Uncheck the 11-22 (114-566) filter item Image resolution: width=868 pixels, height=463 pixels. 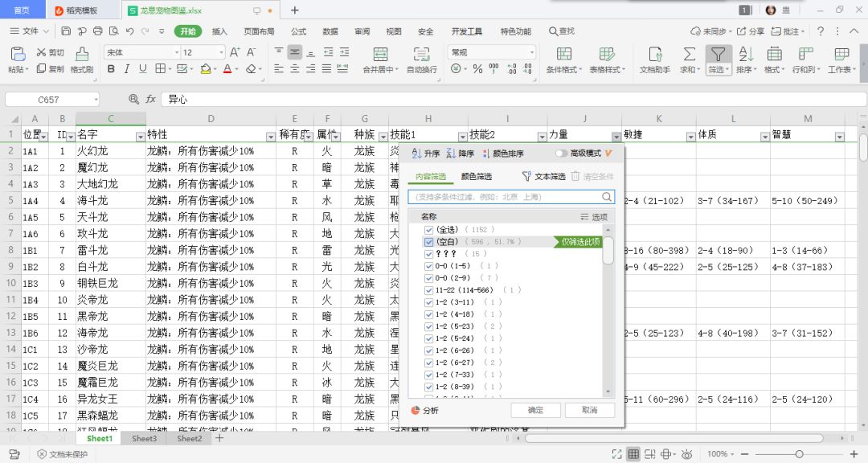click(428, 289)
